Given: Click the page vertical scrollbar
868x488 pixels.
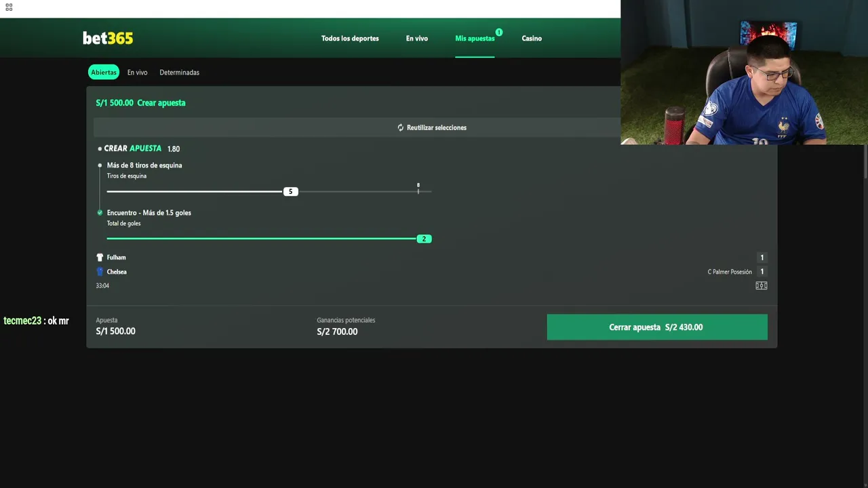Looking at the screenshot, I should tap(865, 163).
